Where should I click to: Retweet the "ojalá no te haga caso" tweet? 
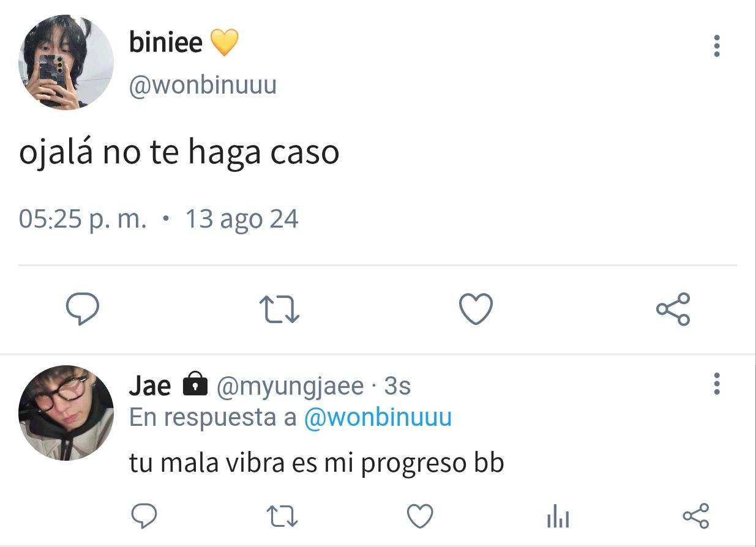[x=279, y=309]
